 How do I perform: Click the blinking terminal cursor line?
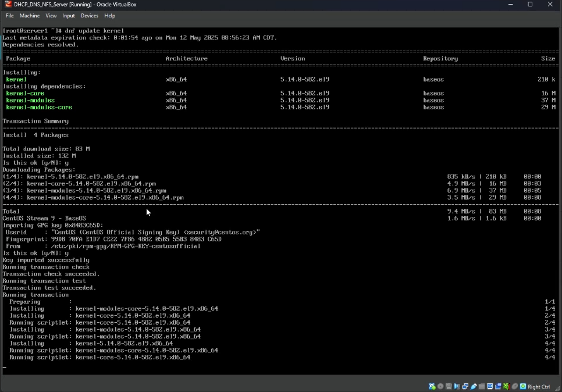[4, 367]
